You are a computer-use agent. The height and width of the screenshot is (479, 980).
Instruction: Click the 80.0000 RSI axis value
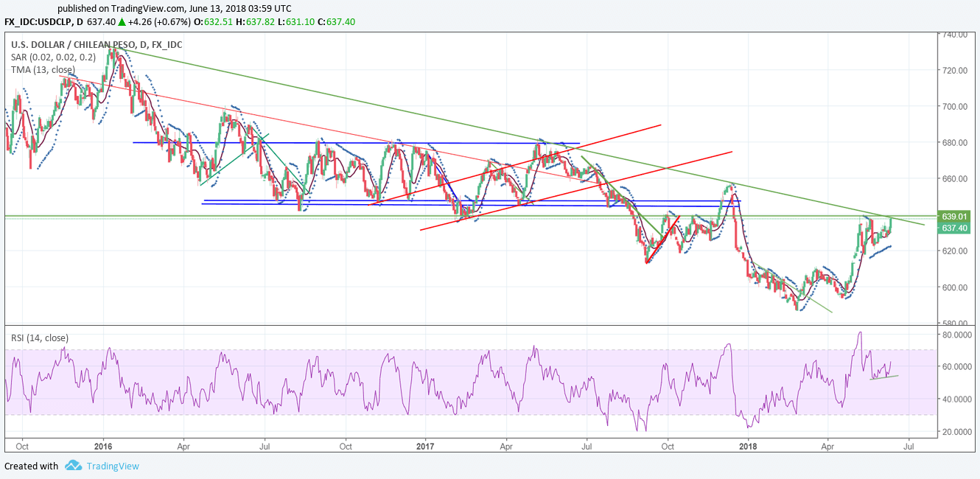tap(956, 335)
